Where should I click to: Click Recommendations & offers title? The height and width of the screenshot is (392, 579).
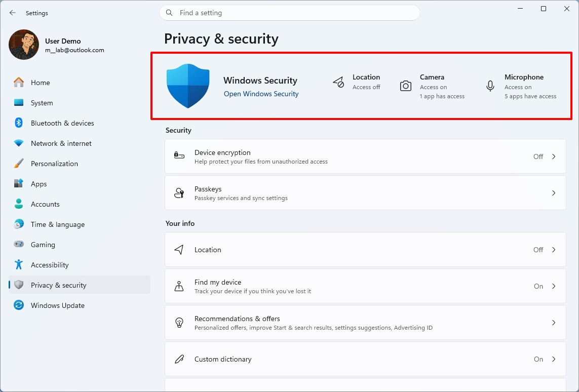(237, 319)
